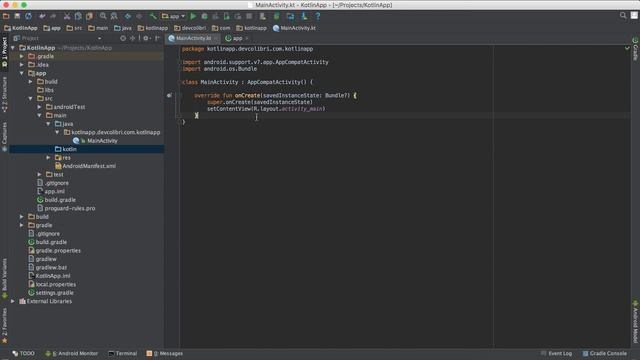Click the Redo toolbar icon
The width and height of the screenshot is (640, 360).
(53, 16)
